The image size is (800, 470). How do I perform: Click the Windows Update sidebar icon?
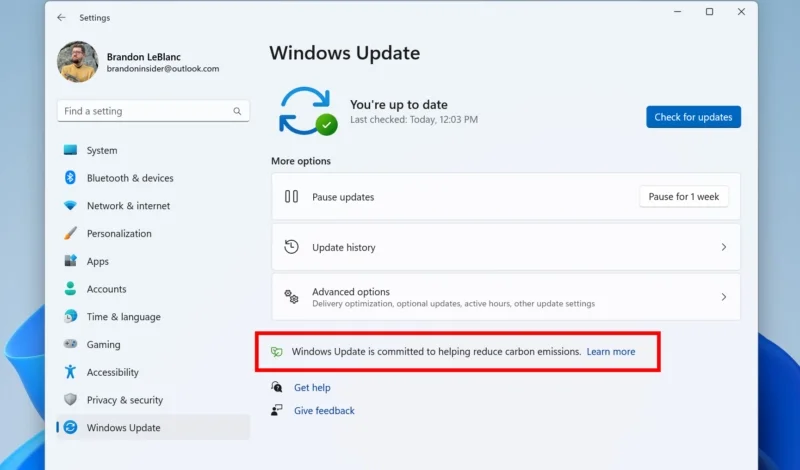coord(70,427)
